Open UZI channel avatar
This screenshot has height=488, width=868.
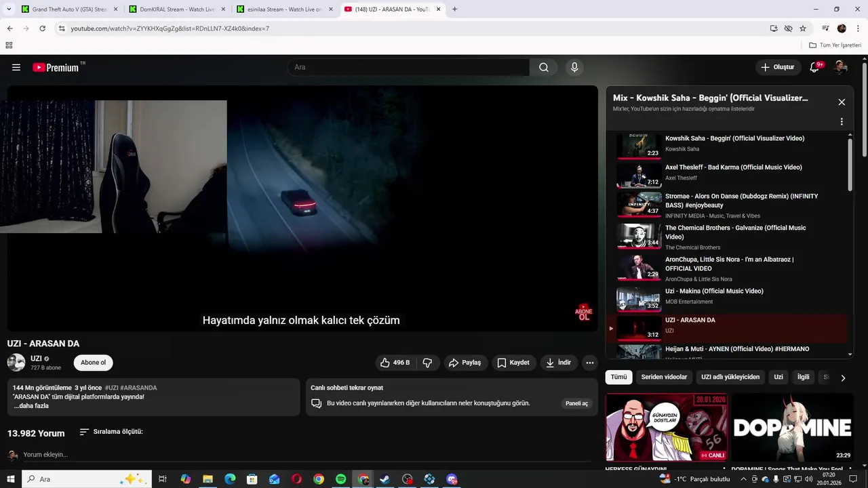[16, 363]
